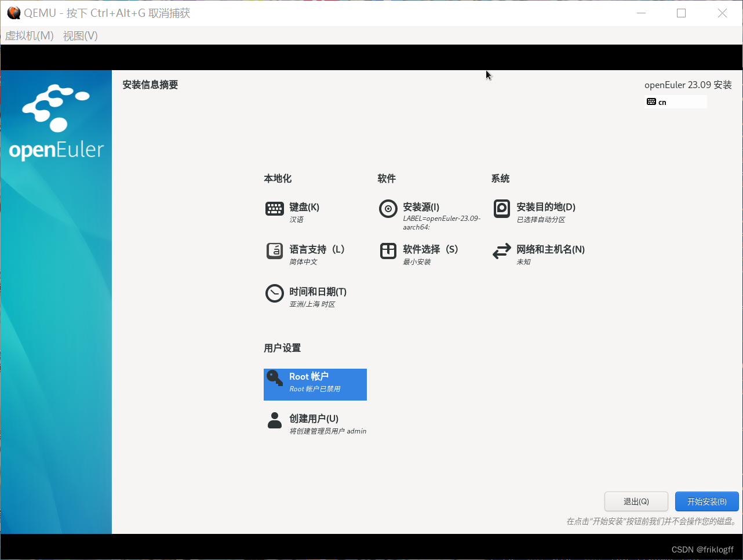Viewport: 743px width, 560px height.
Task: Click the 'openEuler 23.09 安装' title text
Action: coord(688,85)
